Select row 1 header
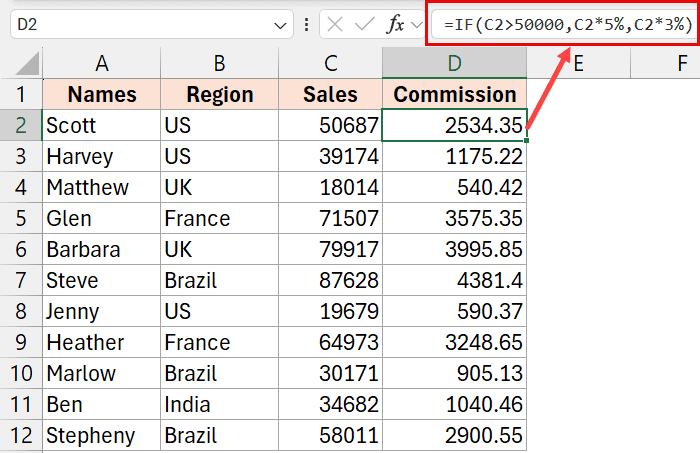700x453 pixels. pos(21,95)
